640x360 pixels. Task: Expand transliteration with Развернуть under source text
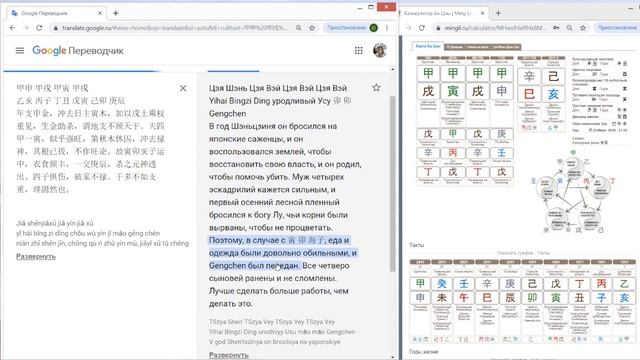[x=36, y=256]
